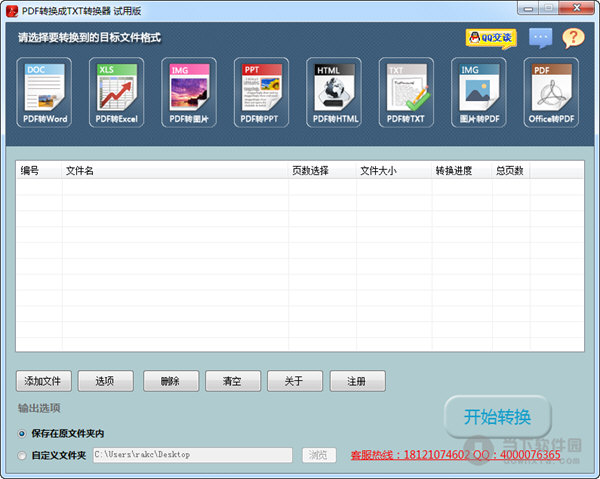
Task: Click the 删除 button
Action: point(171,381)
